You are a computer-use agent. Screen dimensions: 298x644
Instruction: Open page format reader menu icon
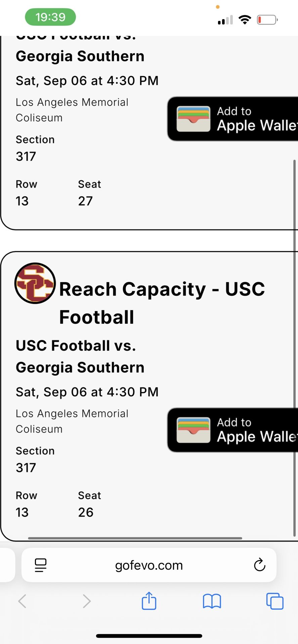pyautogui.click(x=41, y=565)
